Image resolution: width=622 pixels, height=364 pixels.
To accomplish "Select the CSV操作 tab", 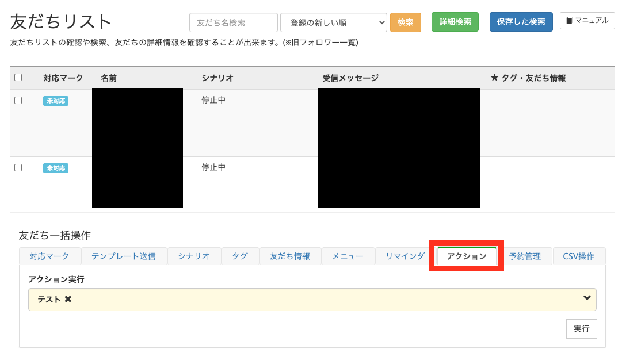I will pos(578,256).
